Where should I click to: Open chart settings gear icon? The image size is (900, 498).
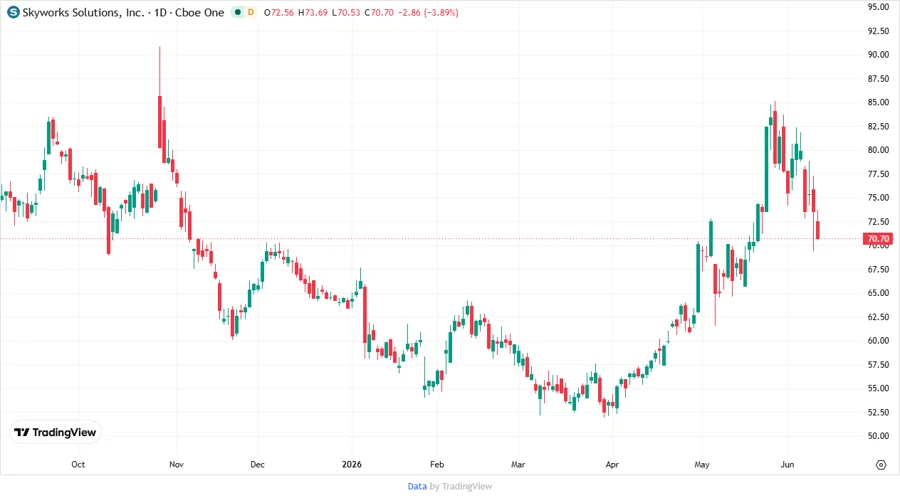point(881,465)
